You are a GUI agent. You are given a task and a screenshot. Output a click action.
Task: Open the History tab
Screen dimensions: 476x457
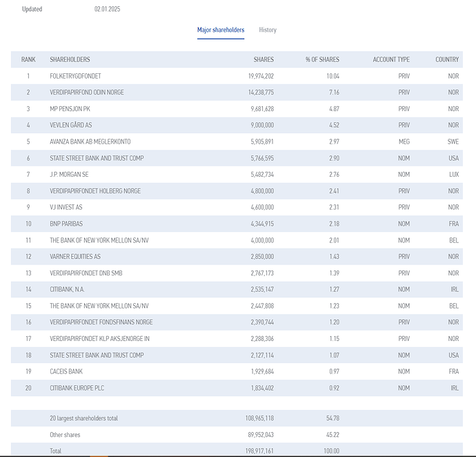coord(268,30)
